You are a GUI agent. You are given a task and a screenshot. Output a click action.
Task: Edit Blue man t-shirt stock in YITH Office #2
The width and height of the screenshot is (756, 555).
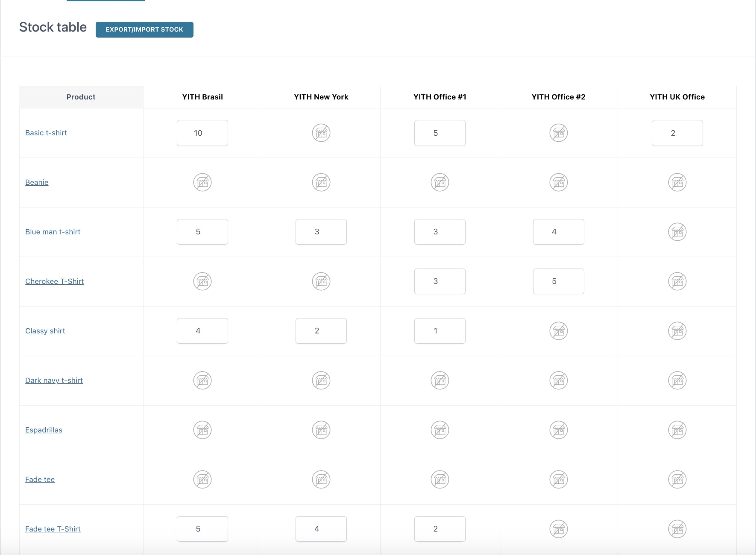pos(559,232)
